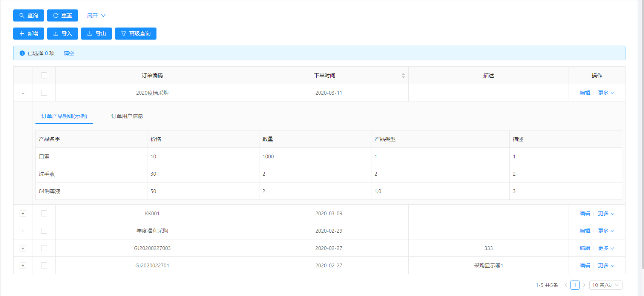Switch to 订单产品明细(示例) tab
Image resolution: width=644 pixels, height=296 pixels.
(64, 116)
